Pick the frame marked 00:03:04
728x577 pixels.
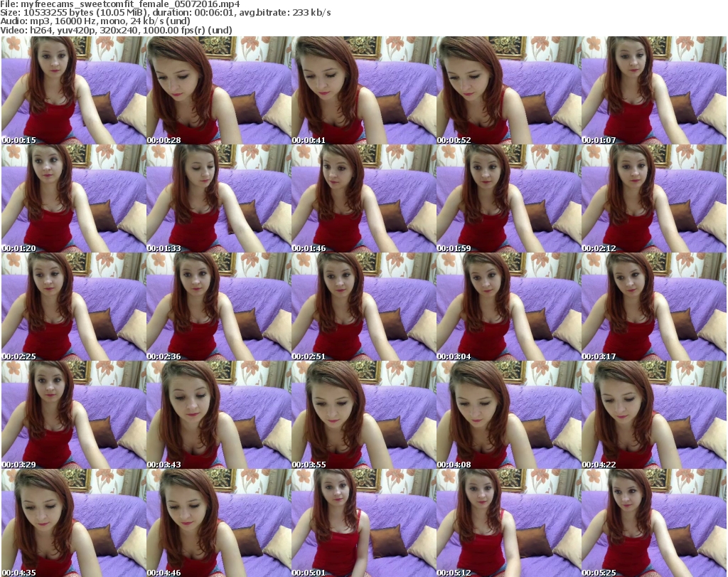click(508, 307)
